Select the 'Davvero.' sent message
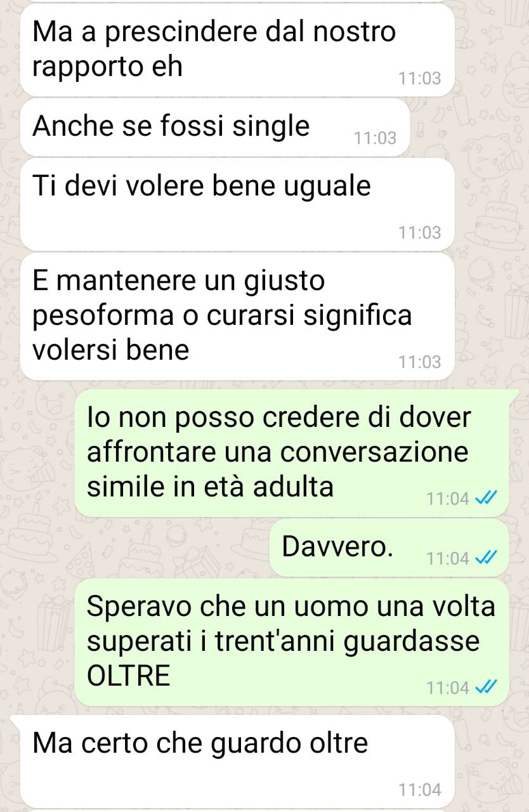 tap(389, 548)
